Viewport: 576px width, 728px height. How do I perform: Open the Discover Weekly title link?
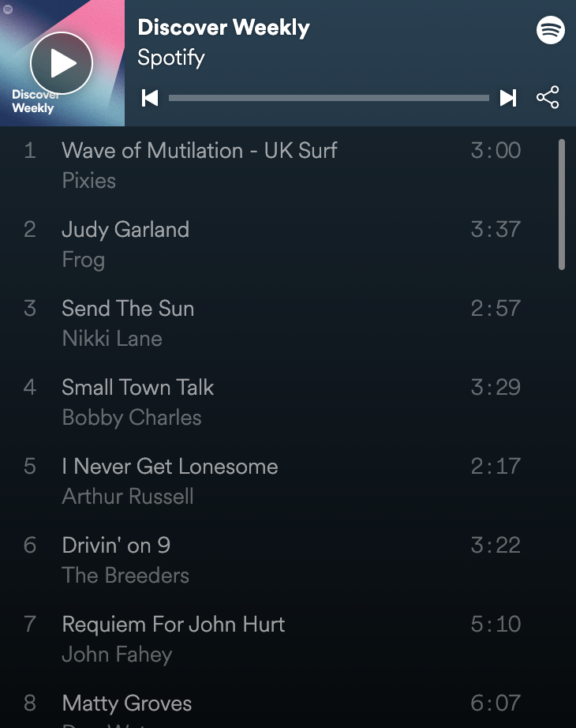(x=224, y=28)
